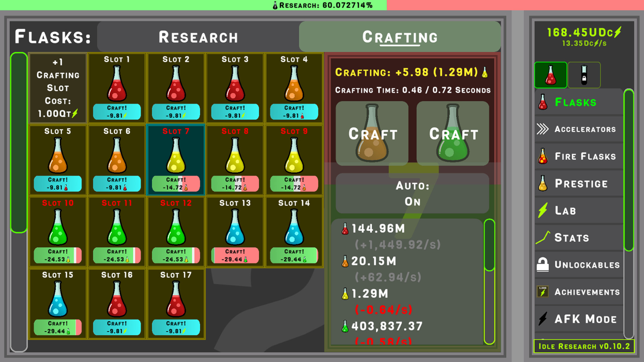The image size is (644, 362).
Task: Click the Research percentage progress bar
Action: coord(322,5)
